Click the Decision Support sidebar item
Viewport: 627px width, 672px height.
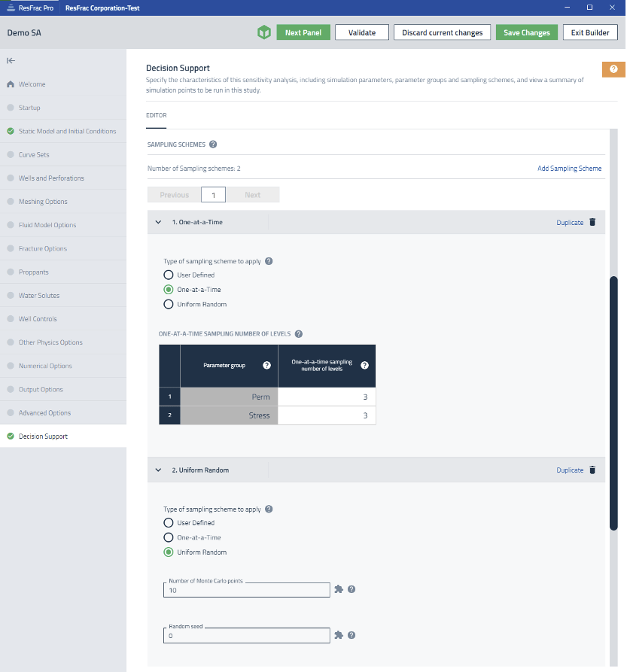[x=63, y=436]
